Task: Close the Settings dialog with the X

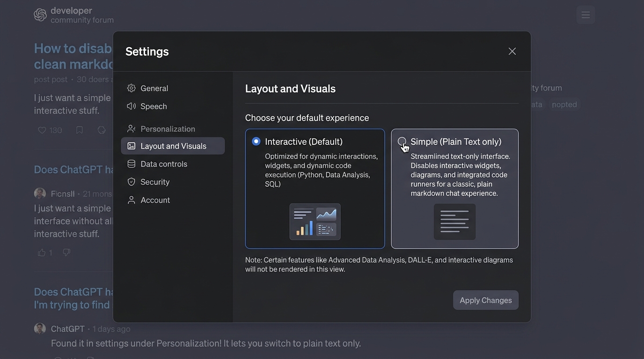Action: tap(512, 51)
